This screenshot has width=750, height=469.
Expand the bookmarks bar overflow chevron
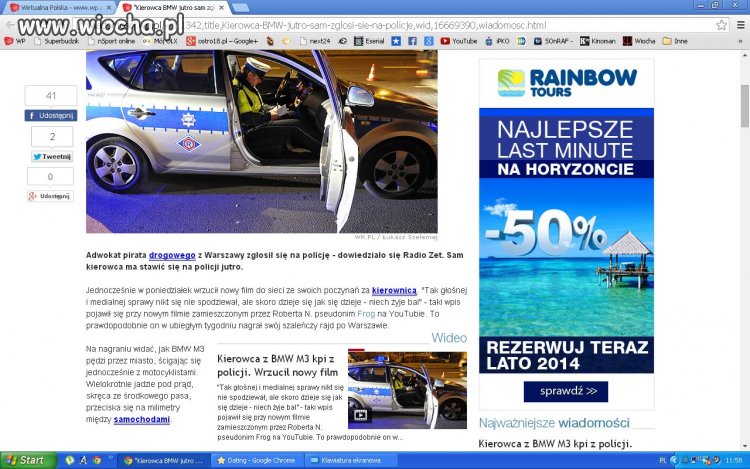pyautogui.click(x=740, y=41)
